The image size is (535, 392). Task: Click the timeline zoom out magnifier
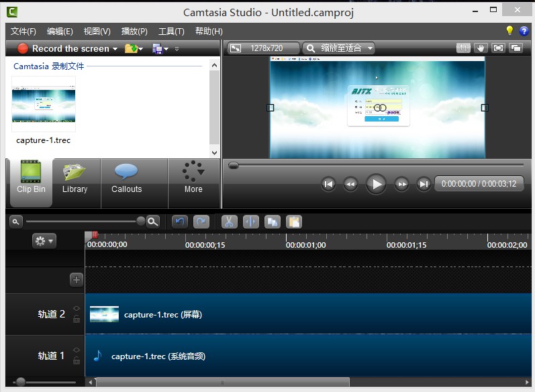tap(15, 222)
